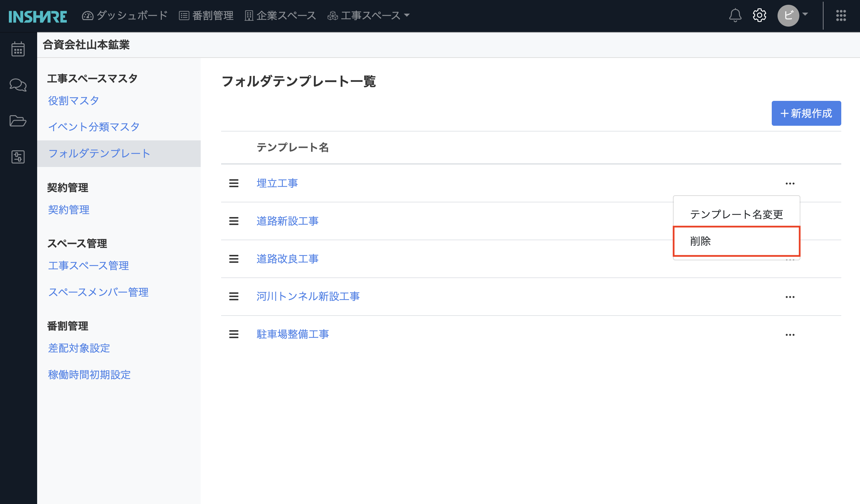This screenshot has height=504, width=860.
Task: Click the スペース管理 section heading
Action: pyautogui.click(x=77, y=243)
